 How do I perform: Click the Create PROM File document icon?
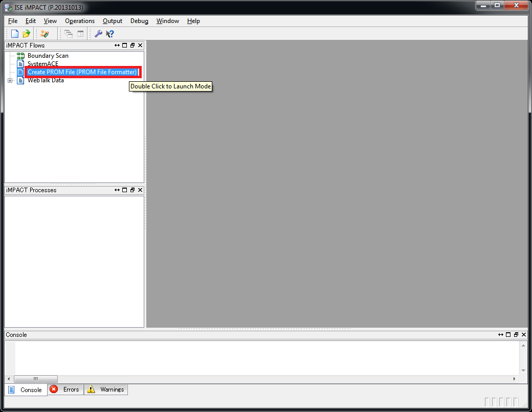(x=20, y=72)
